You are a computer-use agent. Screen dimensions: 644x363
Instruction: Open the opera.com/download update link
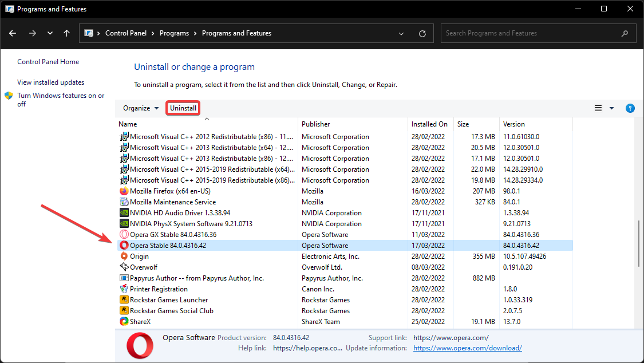click(467, 348)
